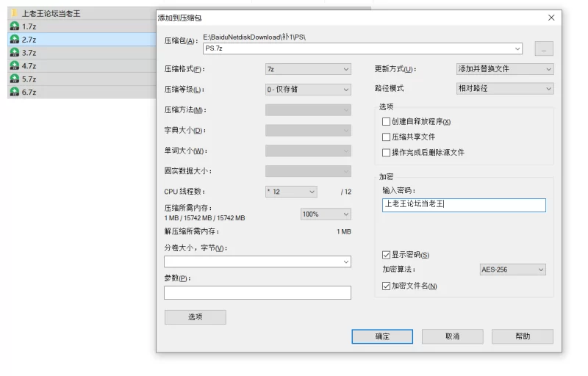The width and height of the screenshot is (588, 376).
Task: Click the 3.7z archive file icon
Action: (14, 53)
